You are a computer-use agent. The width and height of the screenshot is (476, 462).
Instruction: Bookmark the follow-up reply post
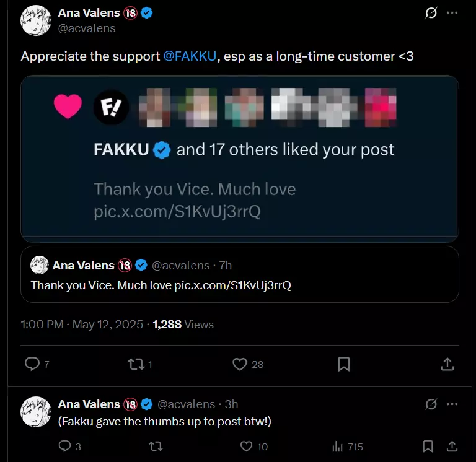pos(428,446)
